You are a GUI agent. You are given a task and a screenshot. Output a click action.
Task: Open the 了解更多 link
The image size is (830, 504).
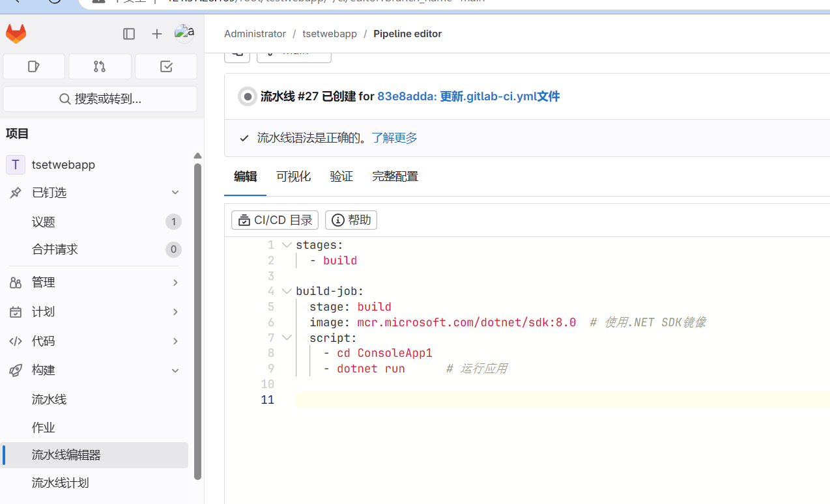(x=394, y=138)
